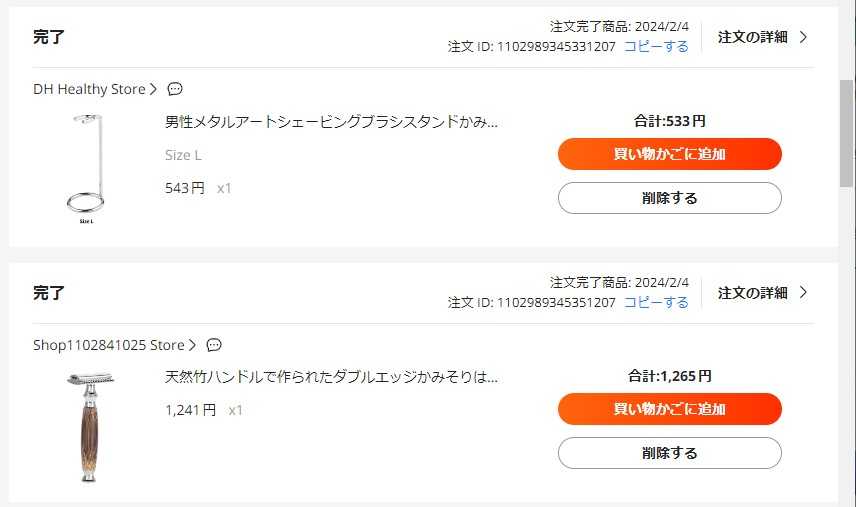Viewport: 856px width, 507px height.
Task: Click message icon beside Shop1102841025 Store
Action: pyautogui.click(x=214, y=345)
